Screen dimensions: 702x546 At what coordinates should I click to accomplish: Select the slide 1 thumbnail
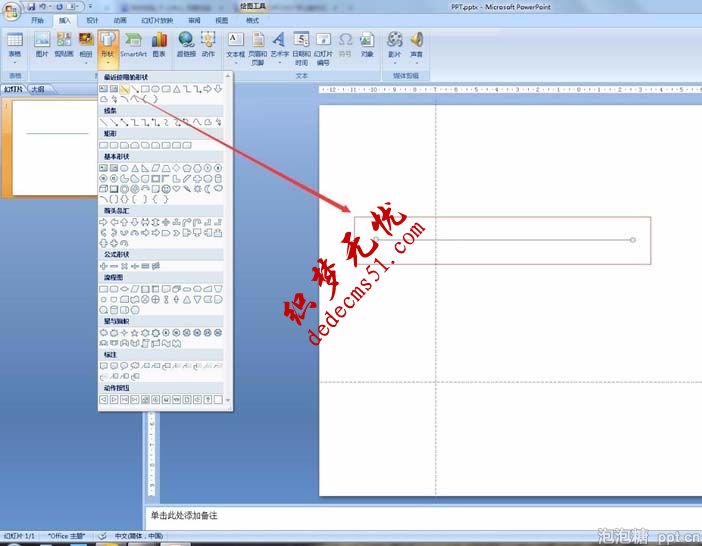pos(55,147)
